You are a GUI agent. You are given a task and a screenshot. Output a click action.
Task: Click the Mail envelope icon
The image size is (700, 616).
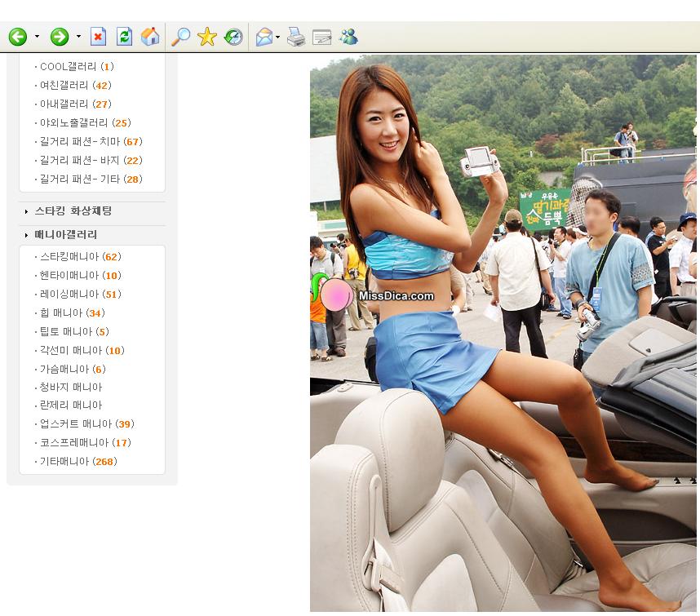(264, 37)
